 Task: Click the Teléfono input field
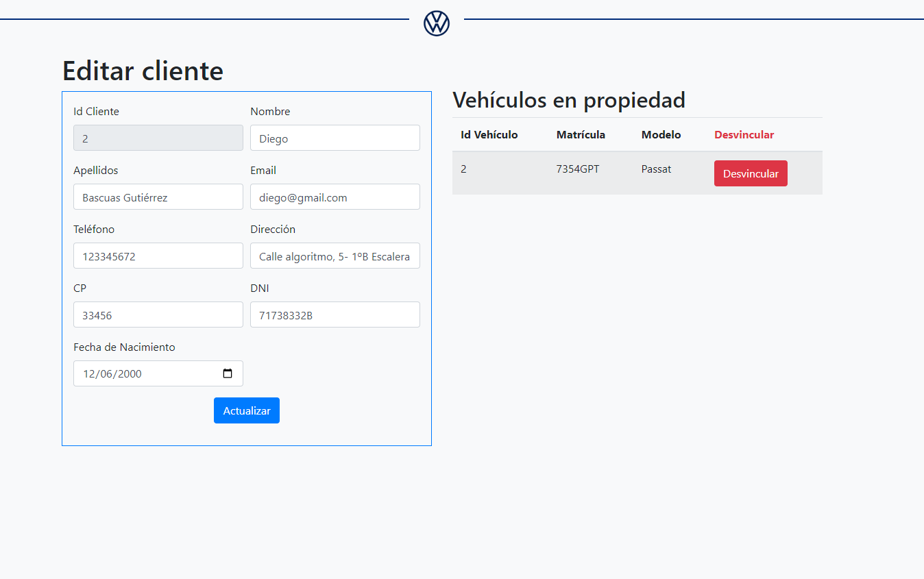tap(158, 256)
